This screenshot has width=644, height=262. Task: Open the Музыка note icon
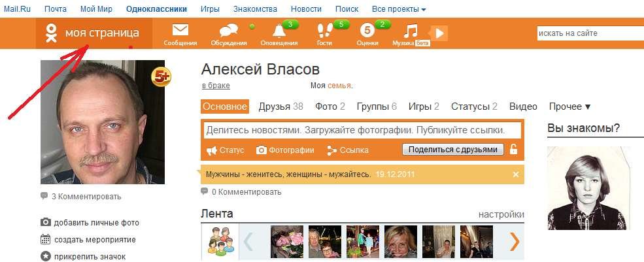coord(411,31)
